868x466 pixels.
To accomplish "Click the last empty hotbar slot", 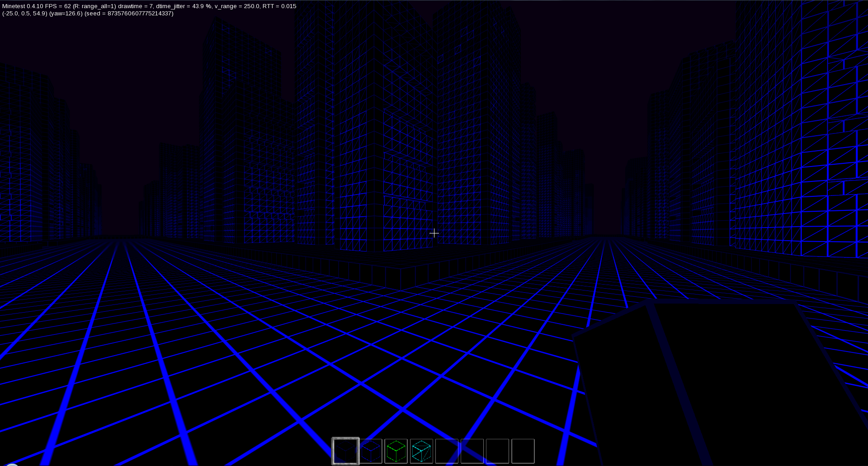I will coord(524,451).
